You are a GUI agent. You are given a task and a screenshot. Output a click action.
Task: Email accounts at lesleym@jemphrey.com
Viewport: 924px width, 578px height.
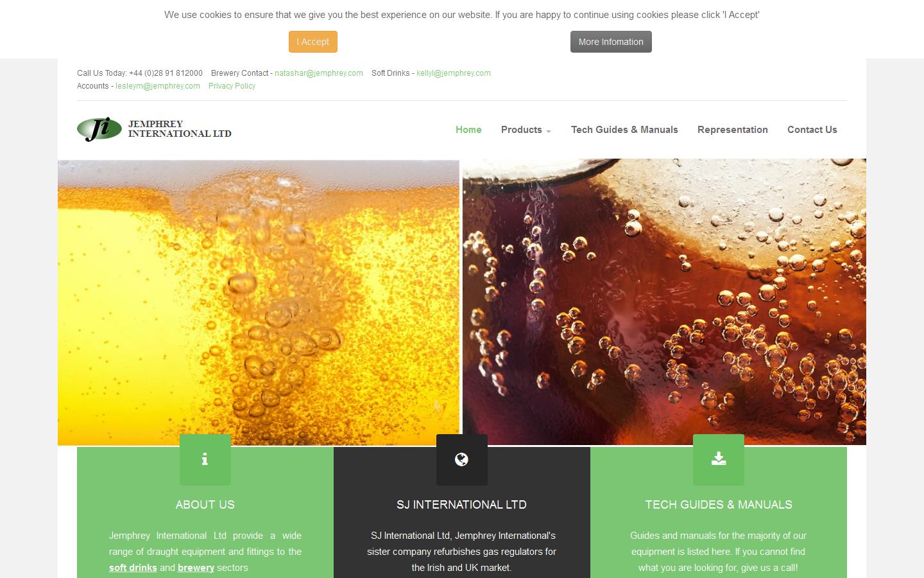coord(157,85)
